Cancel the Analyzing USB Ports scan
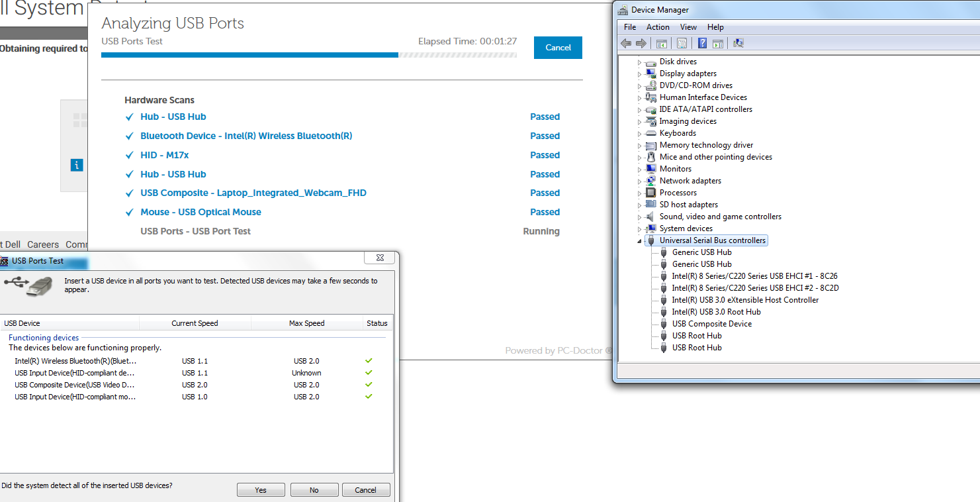Screen dimensions: 980x502 coord(558,48)
